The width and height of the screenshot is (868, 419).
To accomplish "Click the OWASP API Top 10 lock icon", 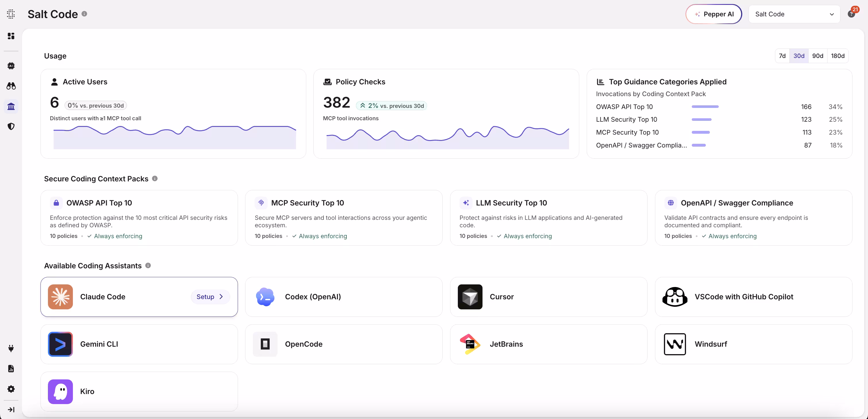I will [56, 203].
